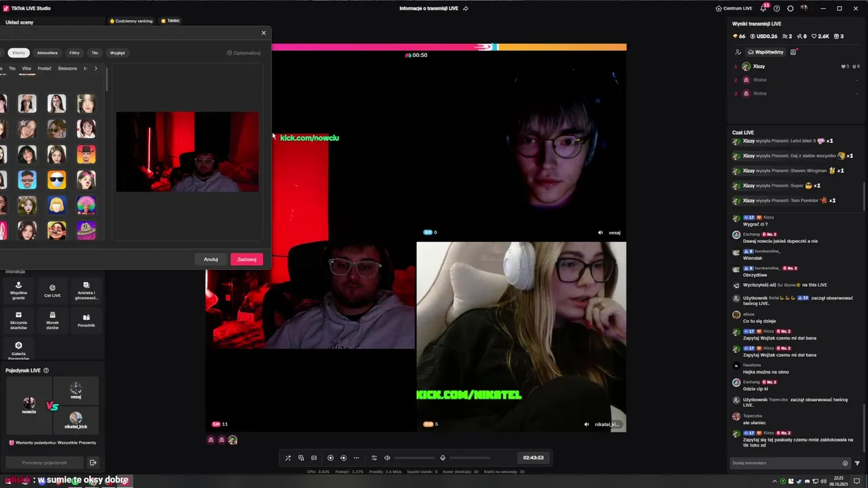Image resolution: width=868 pixels, height=488 pixels.
Task: Select the Vibe effect category
Action: (26, 68)
